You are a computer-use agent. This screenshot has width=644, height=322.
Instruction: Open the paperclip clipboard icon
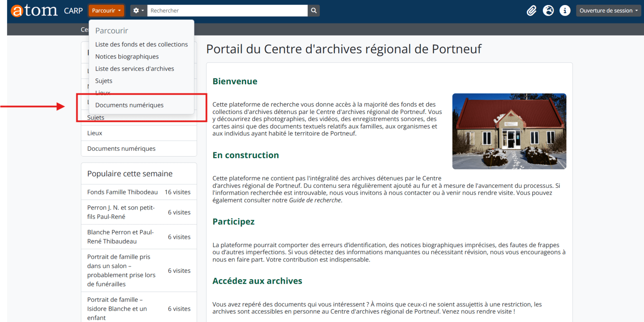coord(531,11)
